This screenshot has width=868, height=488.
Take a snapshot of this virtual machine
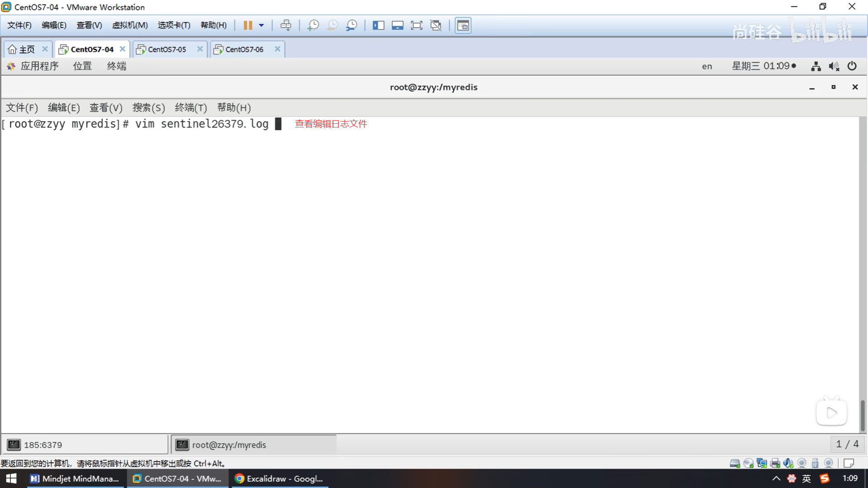(313, 25)
